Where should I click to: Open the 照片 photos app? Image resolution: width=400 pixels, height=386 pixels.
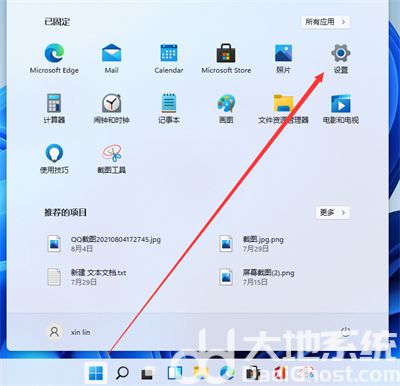[x=283, y=58]
